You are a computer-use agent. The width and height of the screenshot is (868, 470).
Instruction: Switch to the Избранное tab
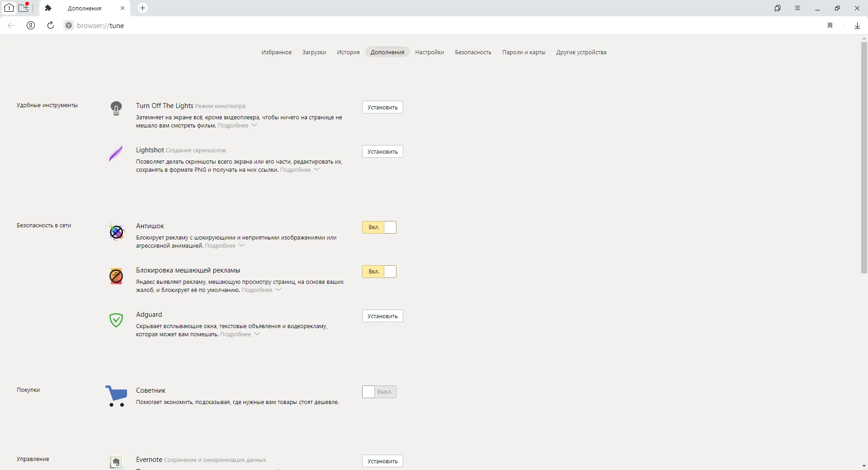tap(276, 52)
